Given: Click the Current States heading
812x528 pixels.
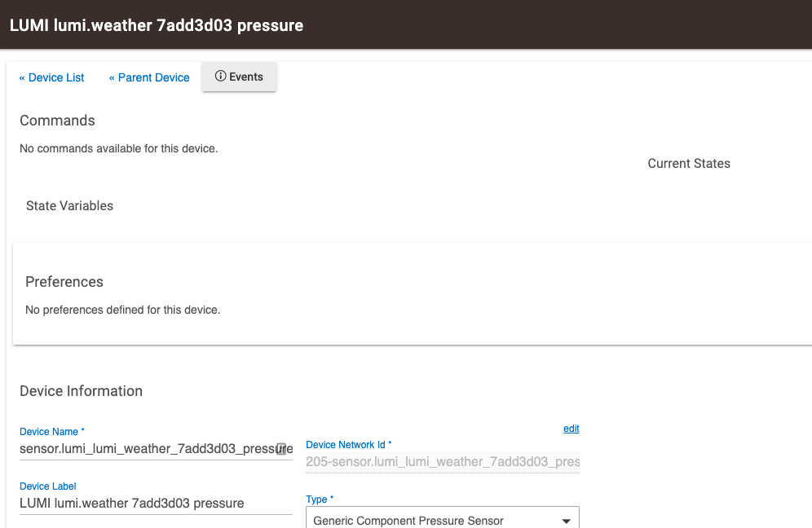Looking at the screenshot, I should [689, 164].
